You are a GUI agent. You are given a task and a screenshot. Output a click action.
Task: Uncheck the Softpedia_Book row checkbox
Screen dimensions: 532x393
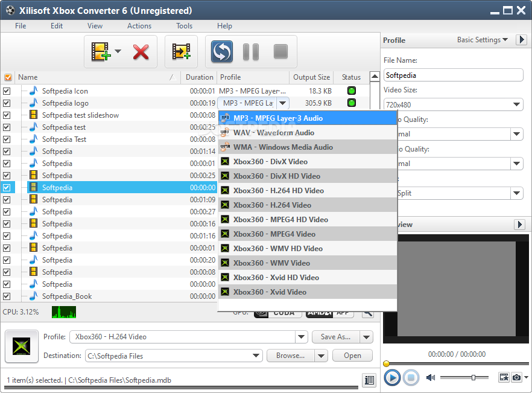[7, 296]
